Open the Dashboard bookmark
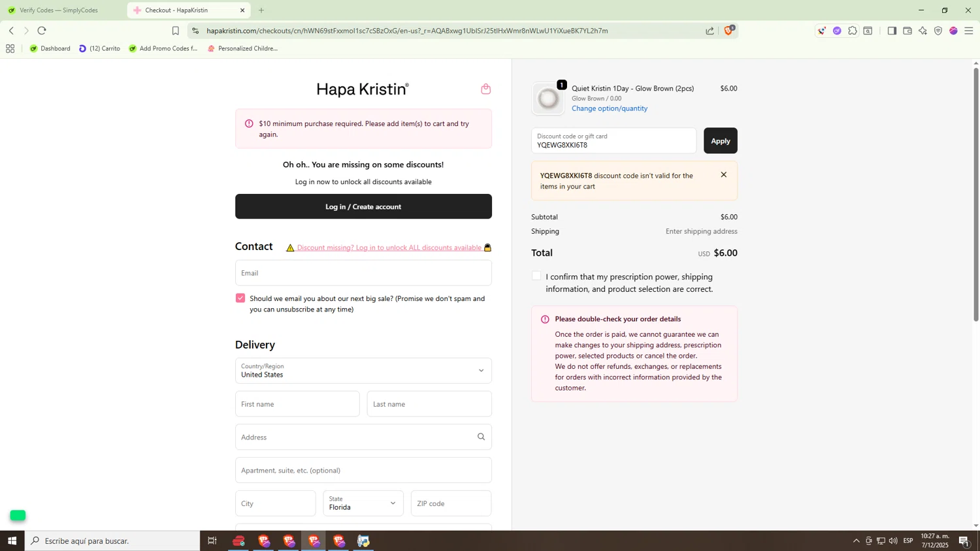 (50, 48)
